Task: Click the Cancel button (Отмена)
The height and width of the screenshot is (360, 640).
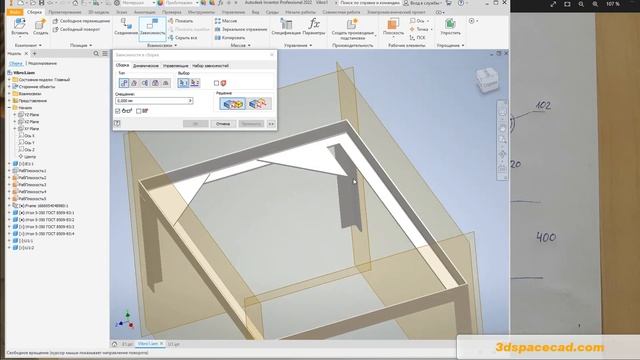Action: (x=223, y=124)
